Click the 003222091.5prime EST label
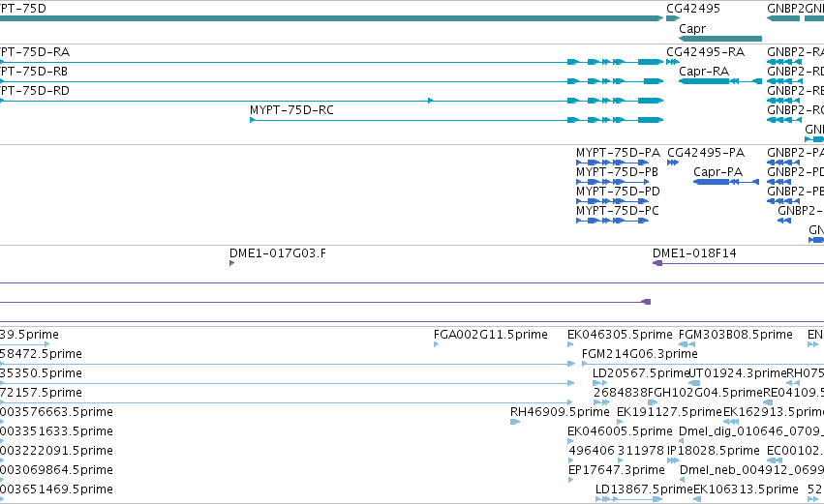The width and height of the screenshot is (824, 504). (x=56, y=451)
